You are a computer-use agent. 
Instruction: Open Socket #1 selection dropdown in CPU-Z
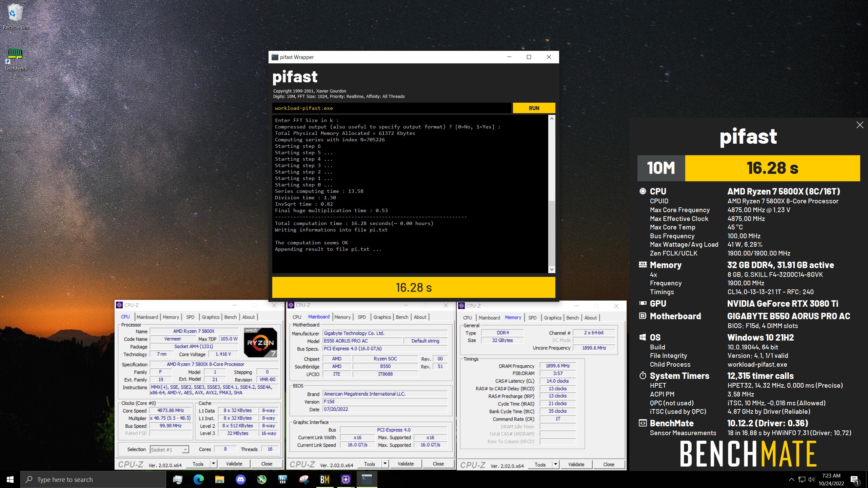(x=169, y=450)
